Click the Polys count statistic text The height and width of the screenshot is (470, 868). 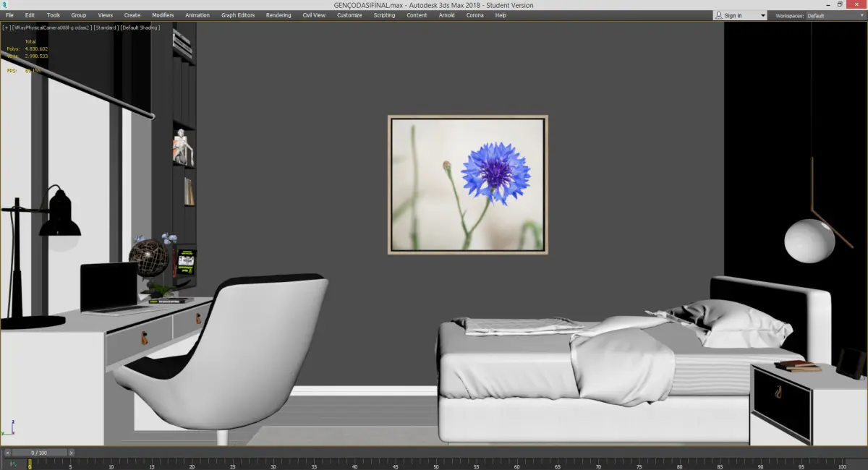27,48
